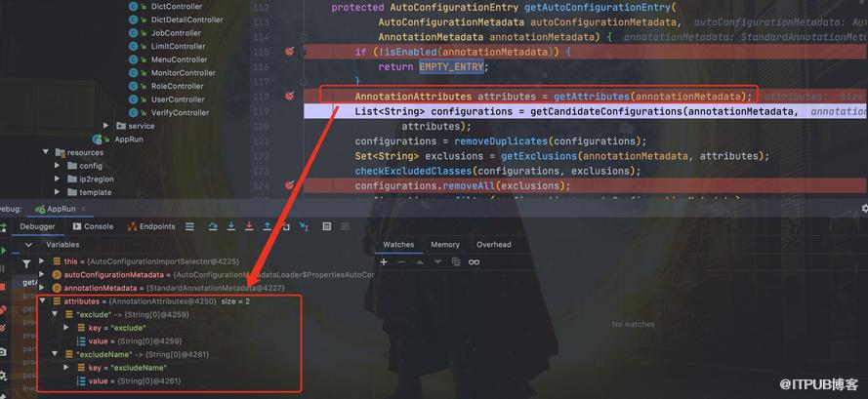The height and width of the screenshot is (399, 868).
Task: Expand the 'this' variable node
Action: 42,261
